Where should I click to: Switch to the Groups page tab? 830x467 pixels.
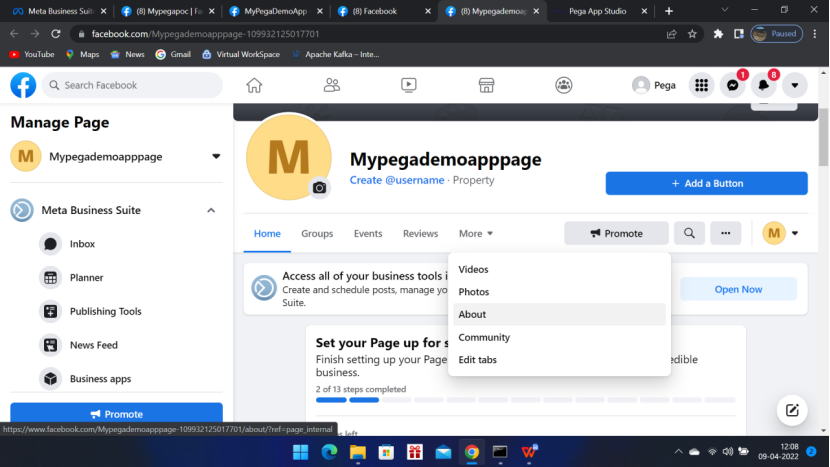pyautogui.click(x=317, y=234)
